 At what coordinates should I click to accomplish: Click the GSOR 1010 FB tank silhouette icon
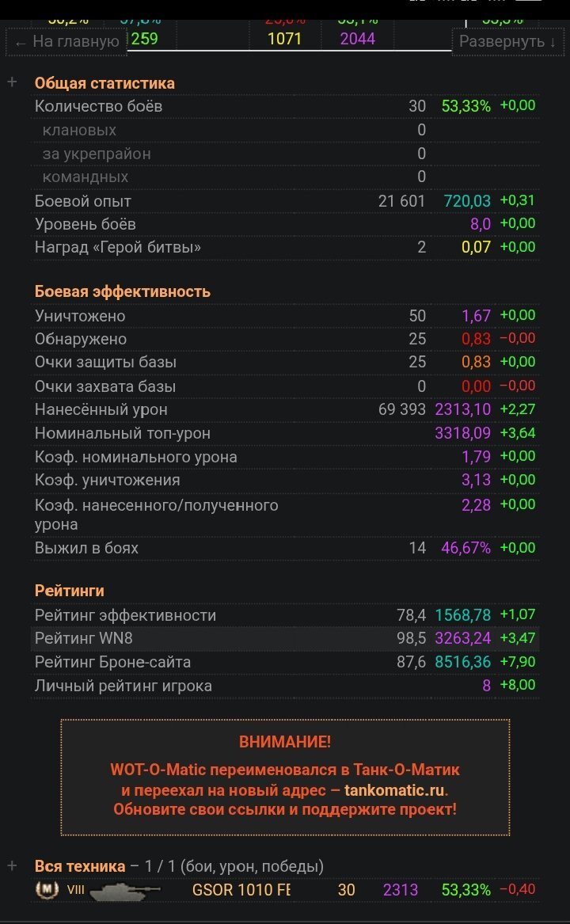[x=125, y=890]
